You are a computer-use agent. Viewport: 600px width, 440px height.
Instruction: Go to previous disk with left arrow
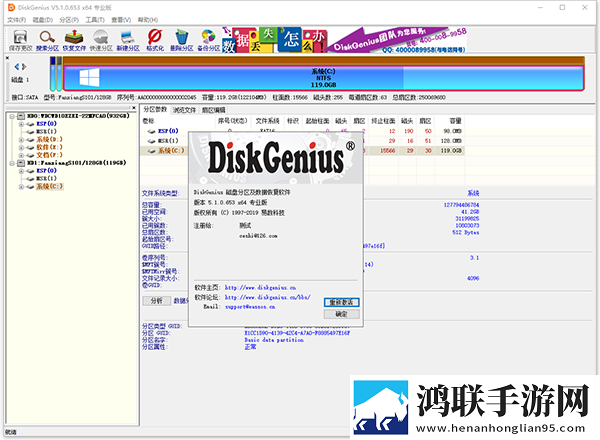(x=16, y=67)
